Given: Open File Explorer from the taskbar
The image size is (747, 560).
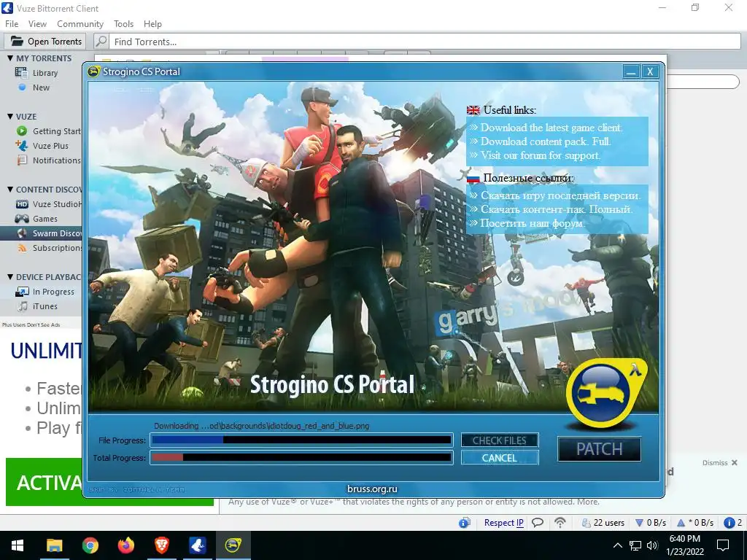Looking at the screenshot, I should [54, 545].
